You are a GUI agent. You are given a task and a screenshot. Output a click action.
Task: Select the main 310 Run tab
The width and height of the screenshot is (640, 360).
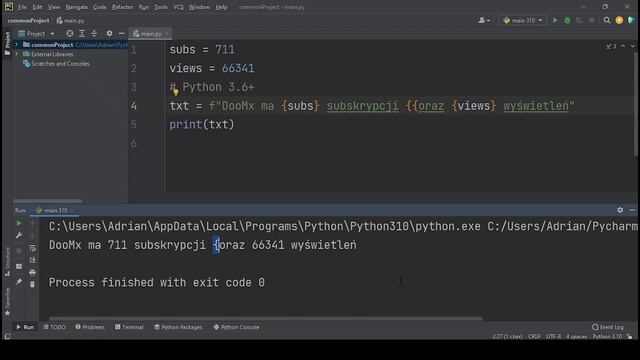click(x=55, y=210)
